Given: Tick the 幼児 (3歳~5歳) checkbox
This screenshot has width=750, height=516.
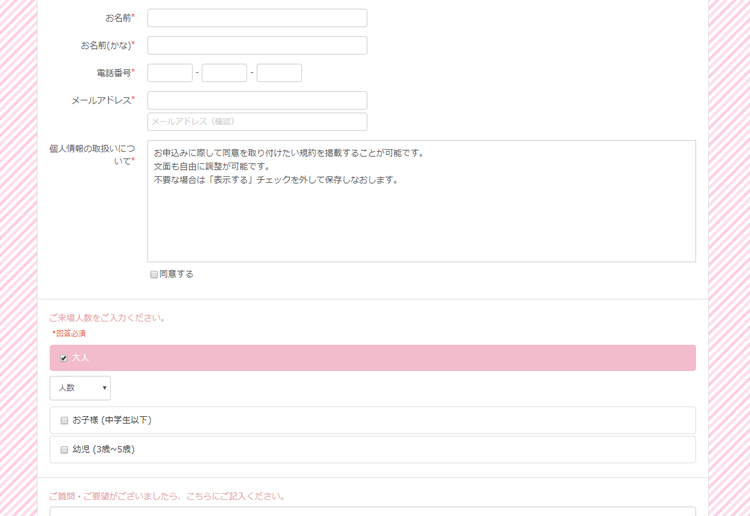Looking at the screenshot, I should [x=64, y=450].
